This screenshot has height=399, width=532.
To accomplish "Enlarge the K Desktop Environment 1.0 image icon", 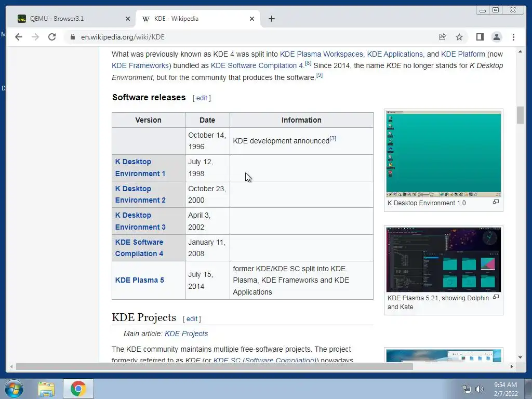I will pos(496,202).
